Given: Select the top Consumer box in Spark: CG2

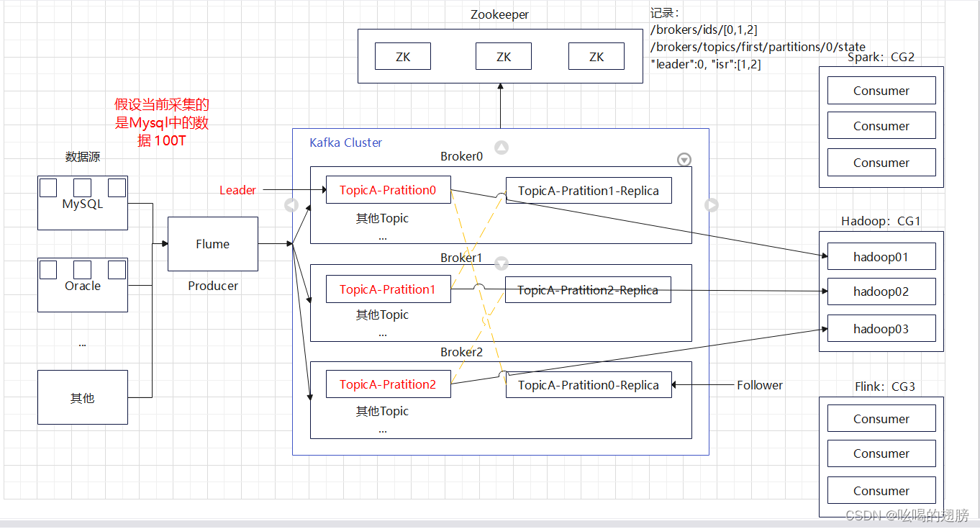Looking at the screenshot, I should 881,91.
